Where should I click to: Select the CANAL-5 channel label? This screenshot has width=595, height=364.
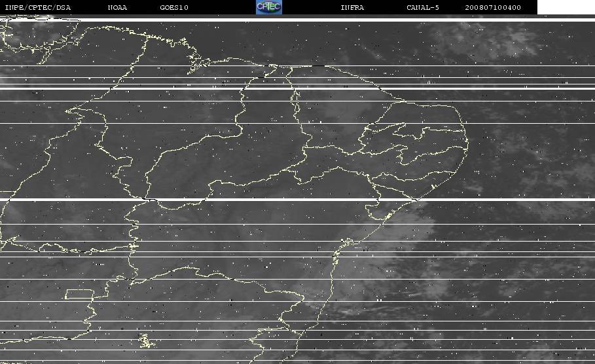pos(423,7)
